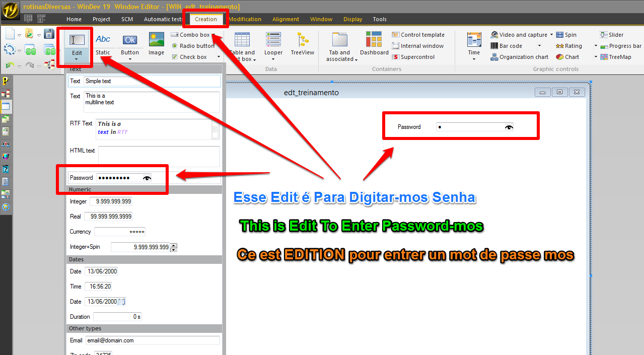This screenshot has width=644, height=355.
Task: Choose the Email edit sample
Action: pyautogui.click(x=144, y=340)
